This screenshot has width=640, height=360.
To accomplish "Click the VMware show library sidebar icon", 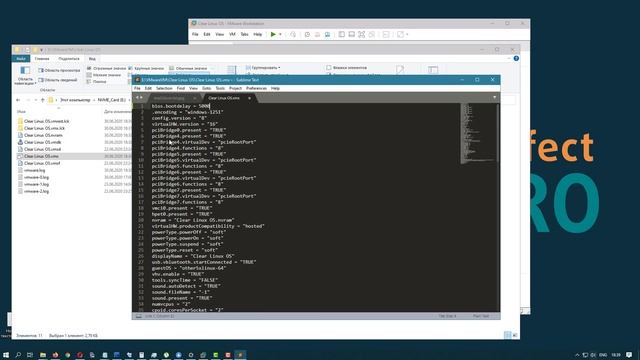I will point(342,34).
